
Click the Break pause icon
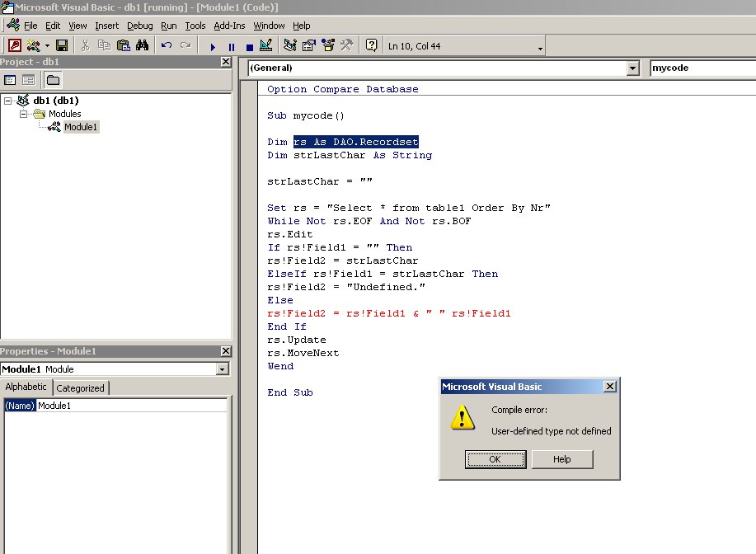tap(231, 47)
